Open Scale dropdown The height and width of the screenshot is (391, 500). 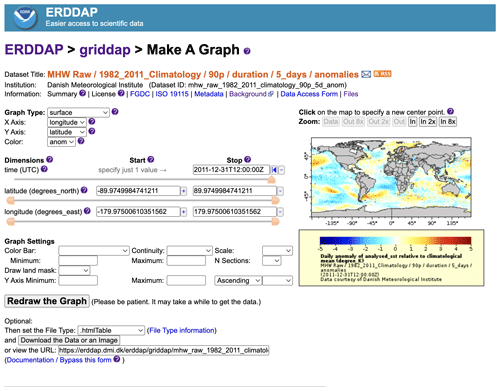(277, 251)
